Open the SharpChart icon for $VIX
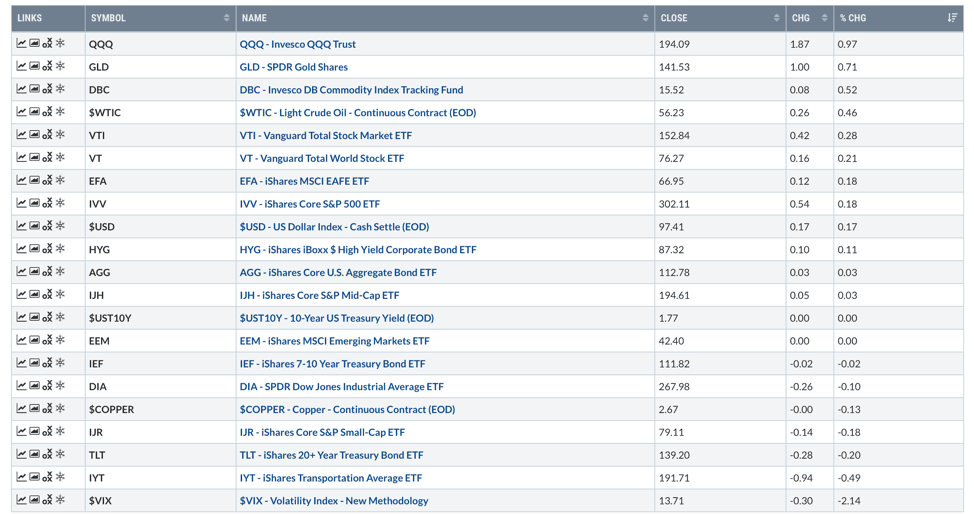 click(21, 500)
